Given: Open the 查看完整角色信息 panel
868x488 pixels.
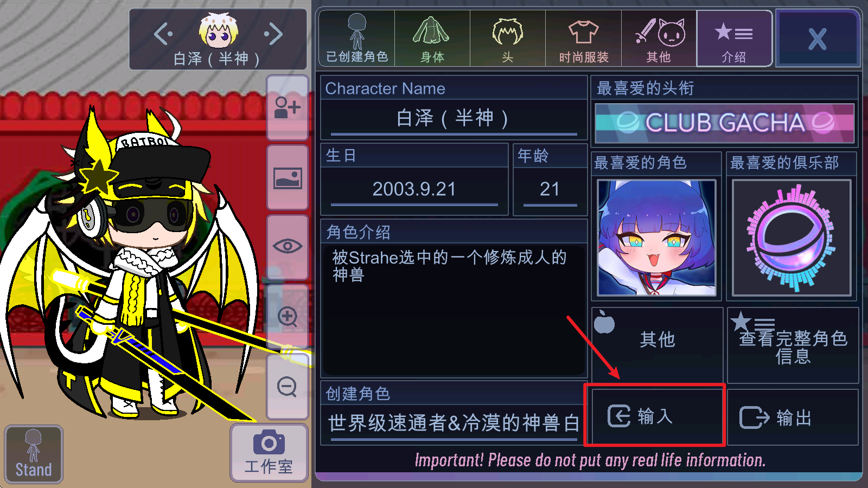Looking at the screenshot, I should coord(793,345).
